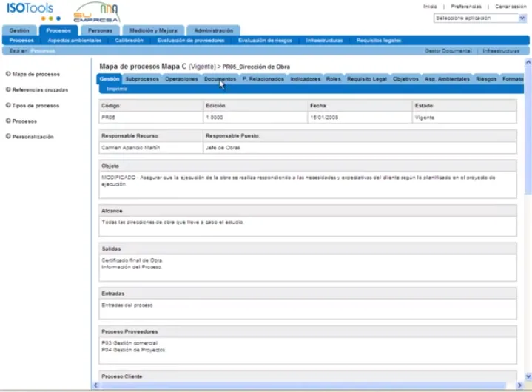Click the horizontal scrollbar right arrow
Image resolution: width=532 pixels, height=392 pixels.
click(x=519, y=385)
